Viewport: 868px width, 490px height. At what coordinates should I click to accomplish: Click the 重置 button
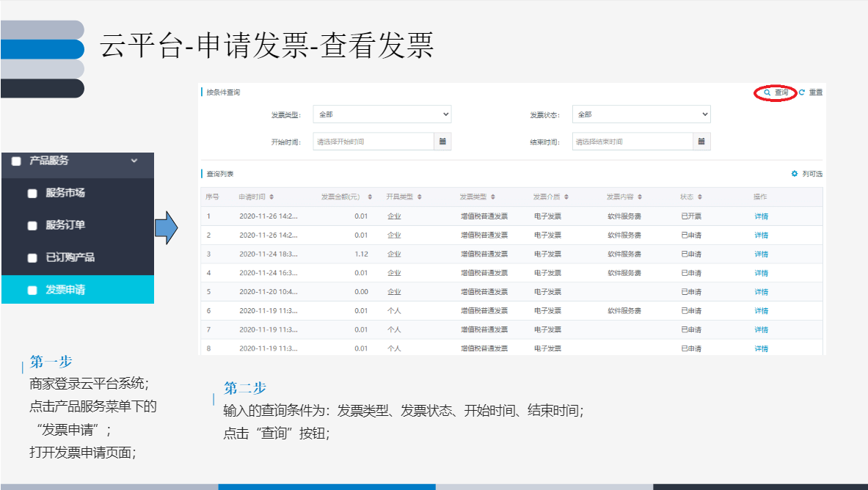coord(811,92)
